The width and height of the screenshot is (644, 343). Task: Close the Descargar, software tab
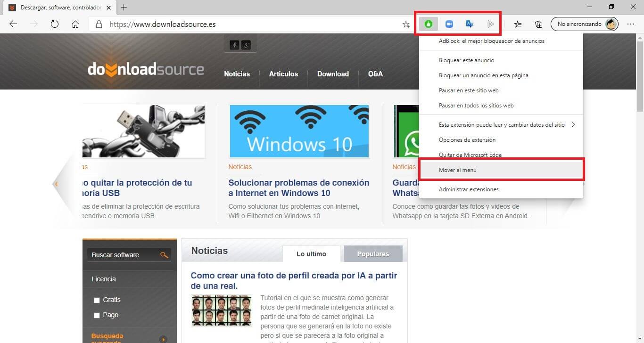pyautogui.click(x=109, y=8)
